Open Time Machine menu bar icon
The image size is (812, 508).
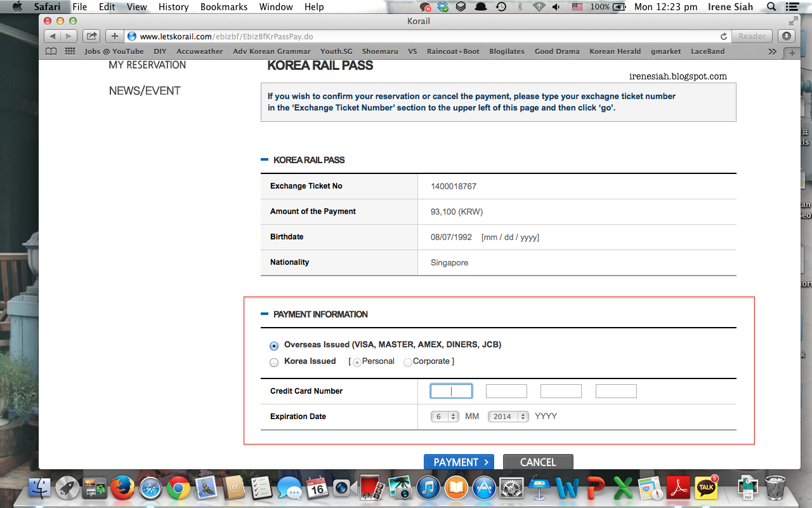tap(501, 7)
